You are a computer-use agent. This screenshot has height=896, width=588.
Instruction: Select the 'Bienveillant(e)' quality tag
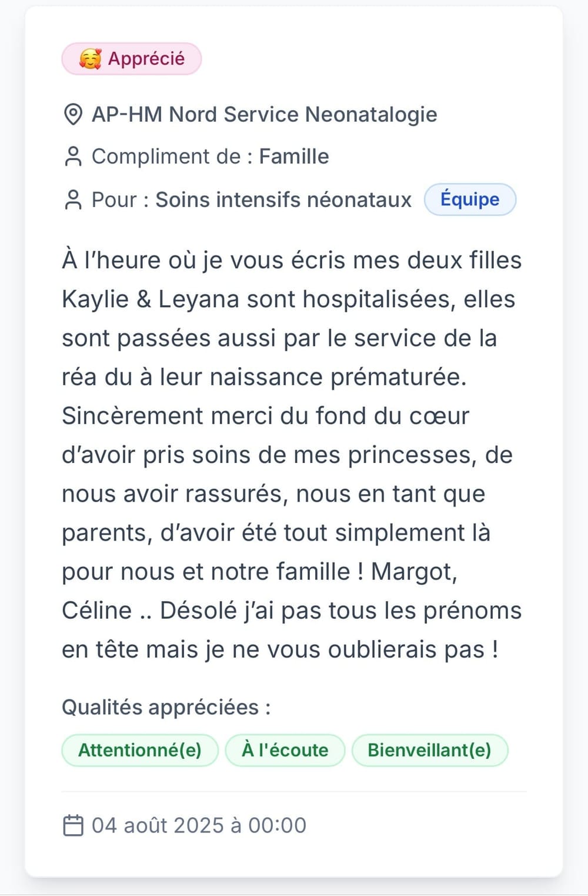(x=429, y=750)
